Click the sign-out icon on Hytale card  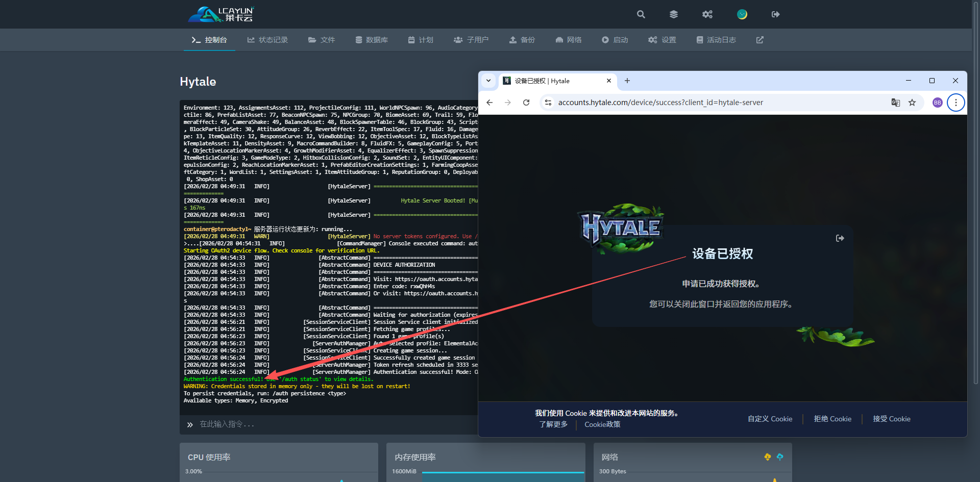pos(840,238)
